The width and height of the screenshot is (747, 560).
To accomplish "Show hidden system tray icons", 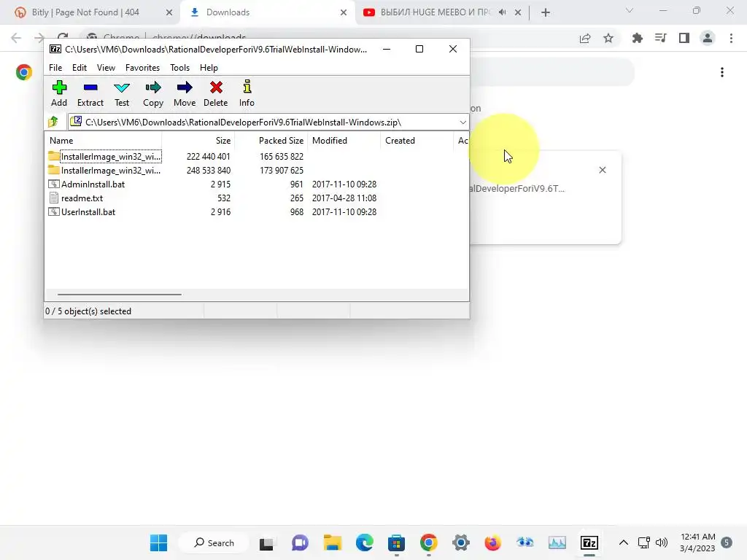I will click(623, 542).
